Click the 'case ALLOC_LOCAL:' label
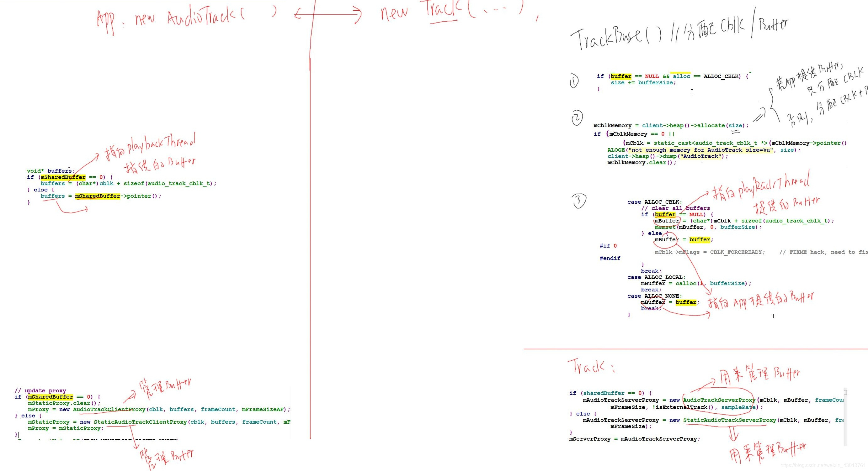The height and width of the screenshot is (471, 868). tap(656, 277)
